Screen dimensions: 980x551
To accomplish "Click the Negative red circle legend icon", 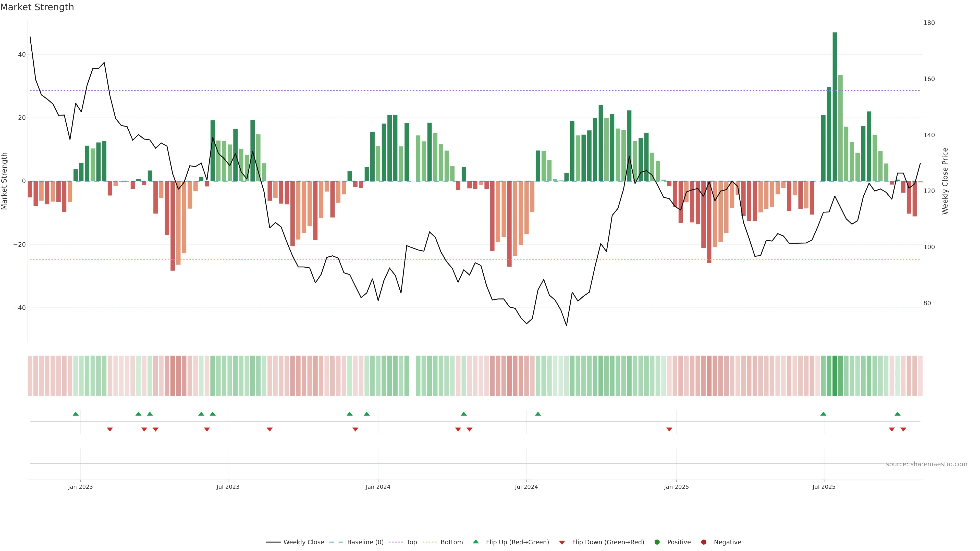I will coord(703,542).
